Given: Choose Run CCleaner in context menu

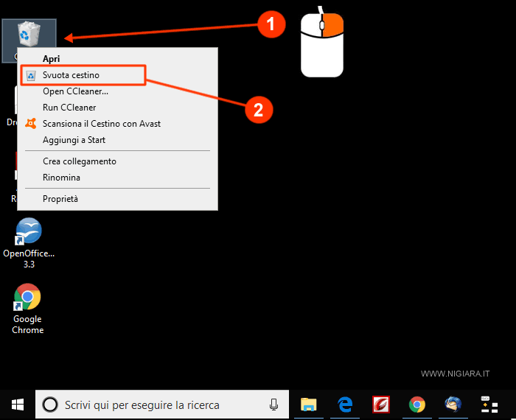Looking at the screenshot, I should point(69,108).
